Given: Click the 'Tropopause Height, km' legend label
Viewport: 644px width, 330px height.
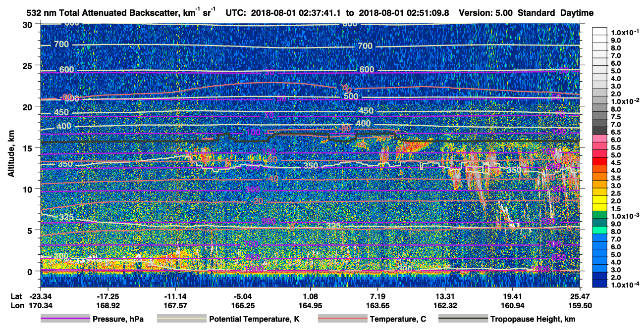Looking at the screenshot, I should (x=533, y=320).
